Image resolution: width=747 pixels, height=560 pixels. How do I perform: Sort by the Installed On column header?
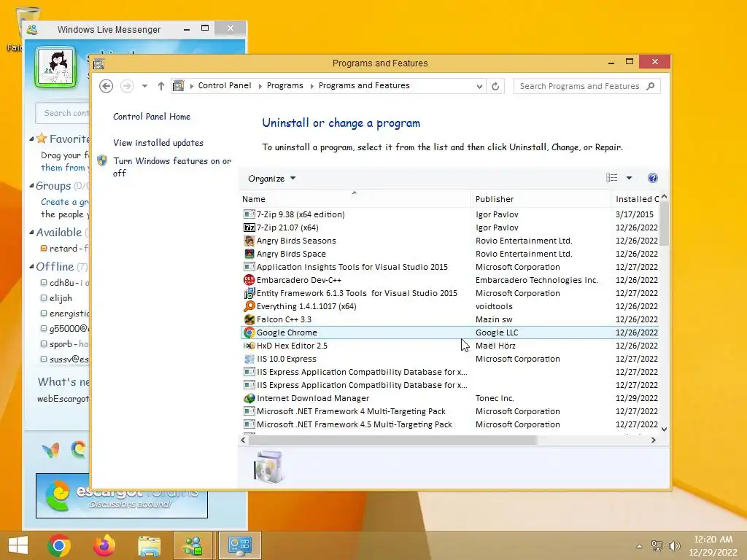coord(637,199)
